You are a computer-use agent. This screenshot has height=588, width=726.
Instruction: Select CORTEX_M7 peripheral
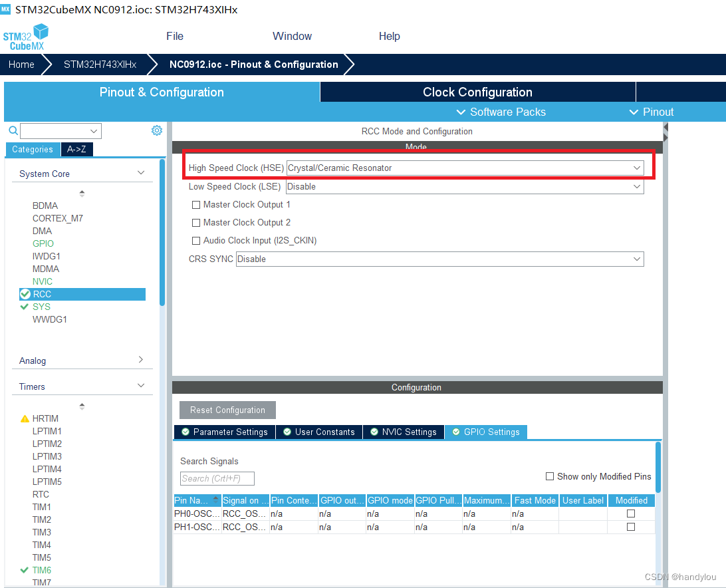pyautogui.click(x=57, y=218)
